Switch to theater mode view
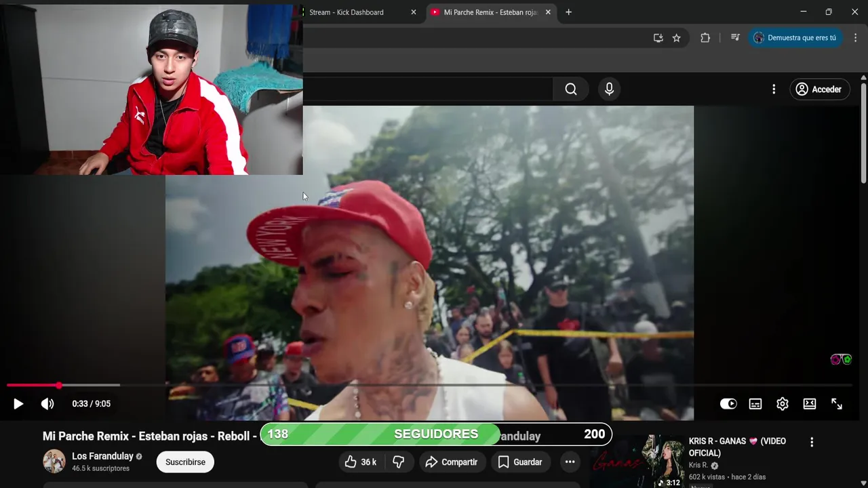 click(x=810, y=404)
